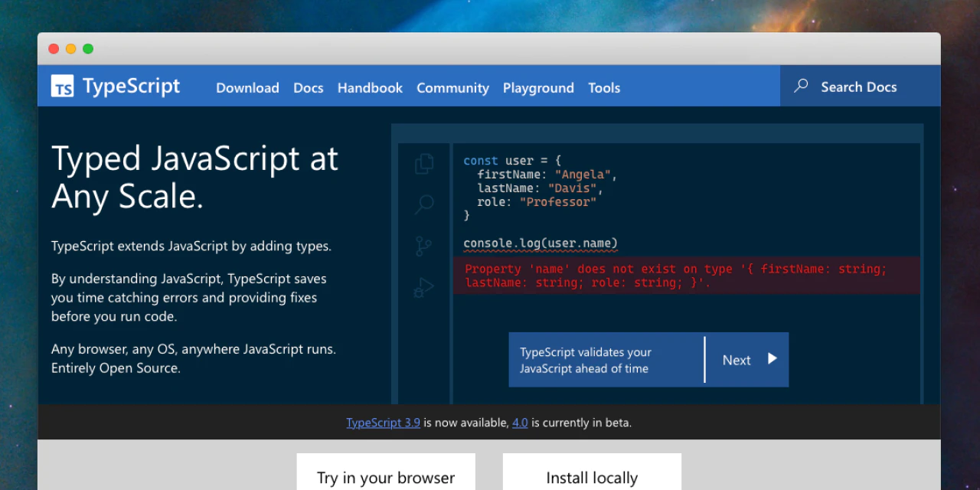Click the Source Control branch icon
The width and height of the screenshot is (980, 490).
point(424,246)
